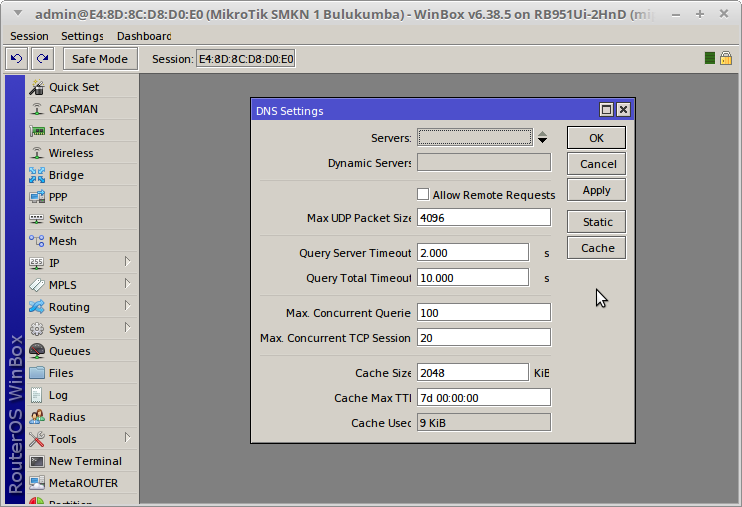Viewport: 742px width, 507px height.
Task: Open the Dashboard menu
Action: [x=144, y=36]
